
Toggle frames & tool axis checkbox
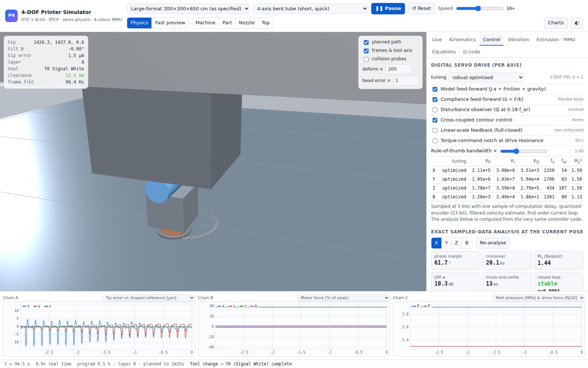pyautogui.click(x=366, y=51)
